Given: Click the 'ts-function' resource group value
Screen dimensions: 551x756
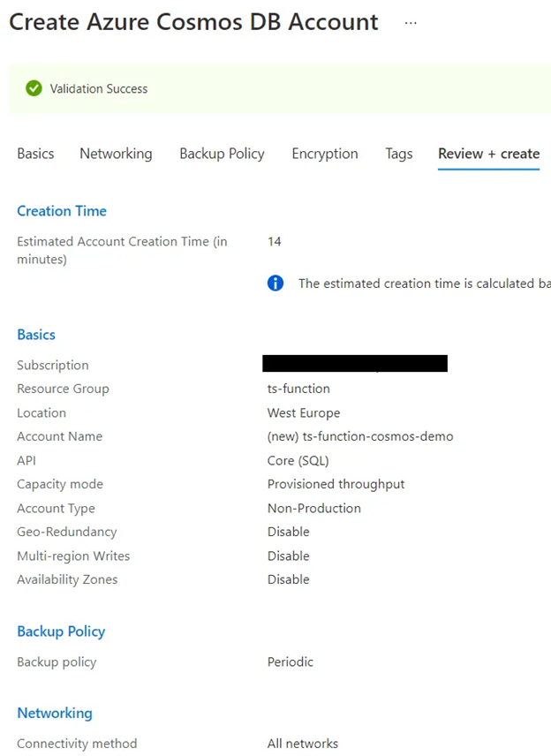Looking at the screenshot, I should coord(298,389).
